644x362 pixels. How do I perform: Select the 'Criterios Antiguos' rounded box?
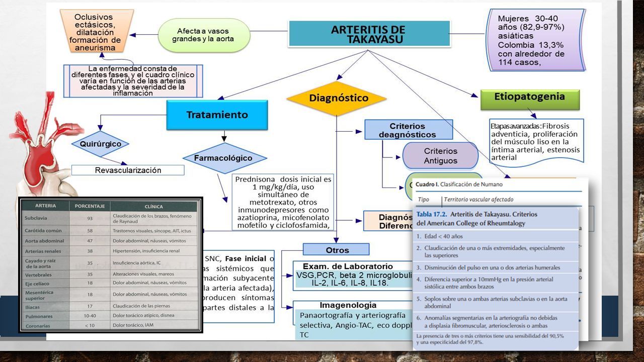(440, 155)
